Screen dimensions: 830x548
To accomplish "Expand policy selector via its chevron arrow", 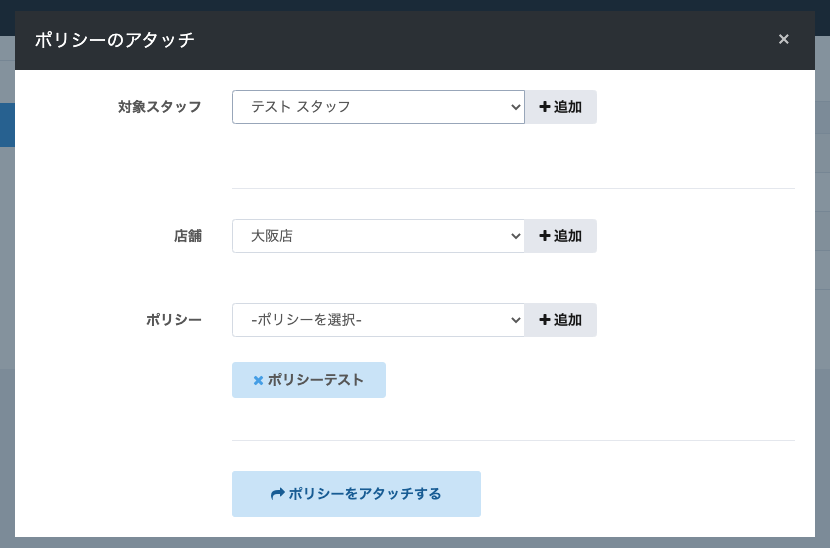I will coord(516,320).
